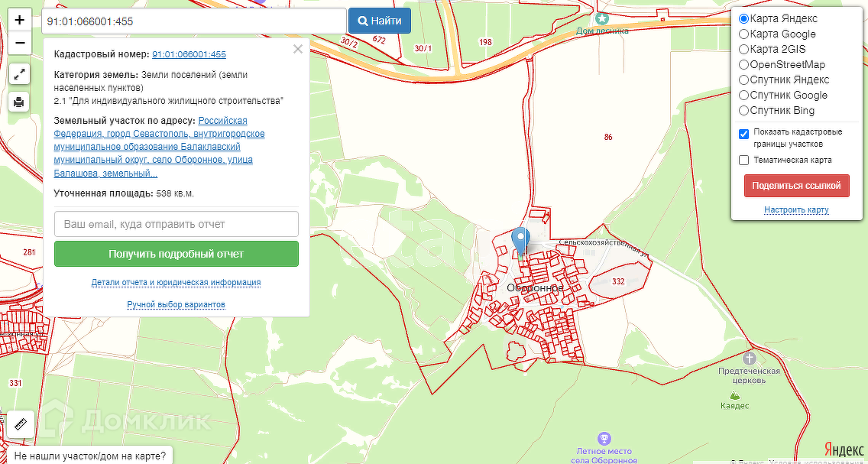The image size is (868, 464).
Task: Click Оборонное village label
Action: click(536, 288)
